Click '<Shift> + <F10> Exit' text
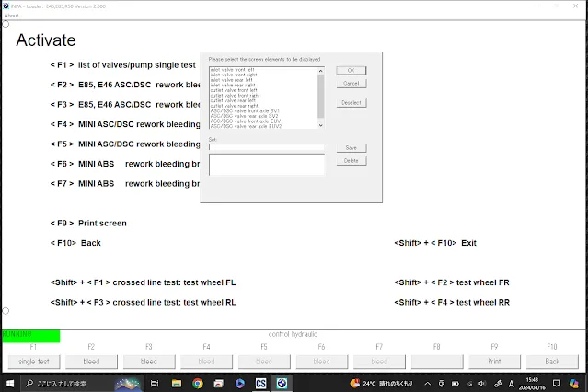This screenshot has width=588, height=392. point(435,243)
